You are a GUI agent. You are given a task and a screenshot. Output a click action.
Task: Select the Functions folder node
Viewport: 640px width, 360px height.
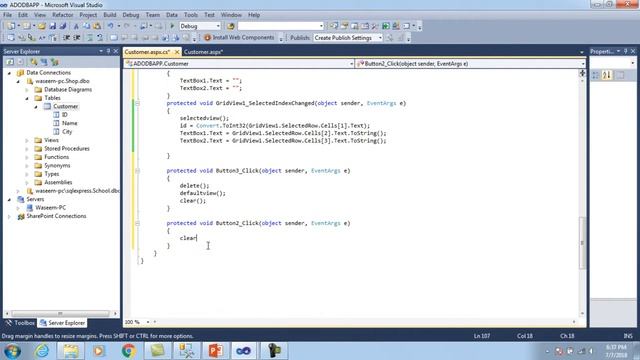(56, 157)
